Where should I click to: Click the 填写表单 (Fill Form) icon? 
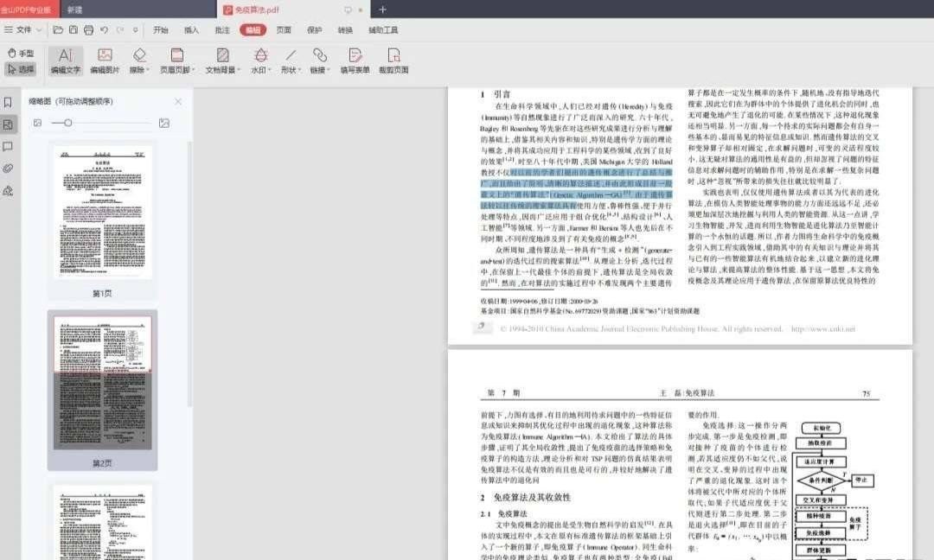point(355,60)
